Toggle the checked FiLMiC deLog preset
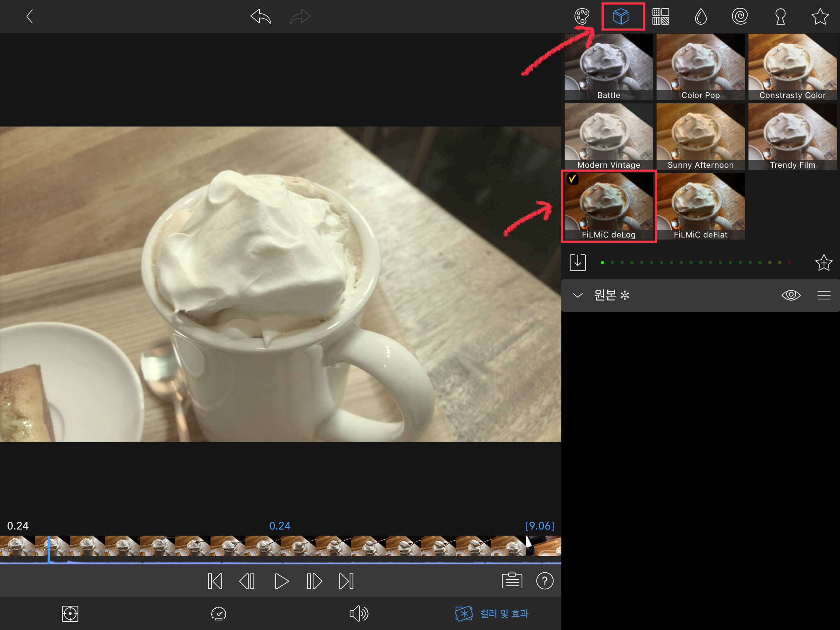 point(609,206)
